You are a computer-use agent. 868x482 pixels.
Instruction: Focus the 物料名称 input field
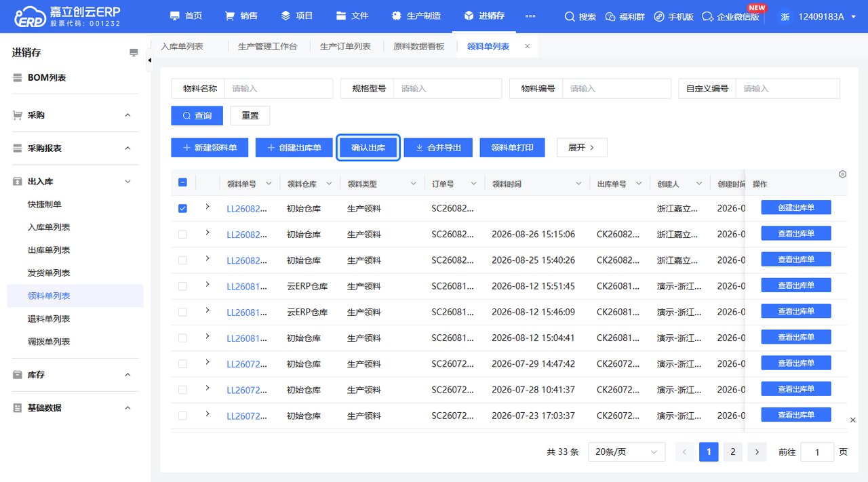[279, 89]
